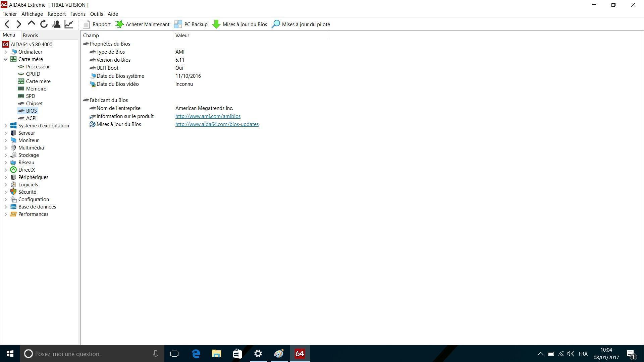Click the Forward navigation arrow icon
This screenshot has height=362, width=644.
[19, 24]
